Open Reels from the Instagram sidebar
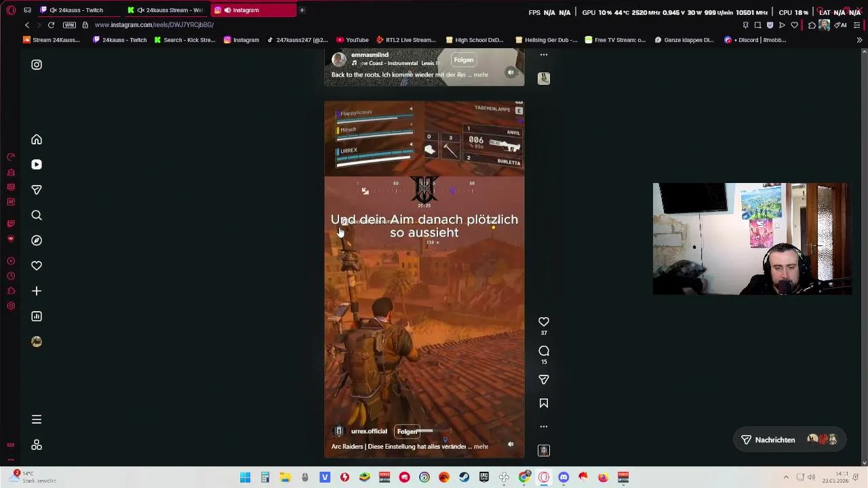 click(x=37, y=165)
